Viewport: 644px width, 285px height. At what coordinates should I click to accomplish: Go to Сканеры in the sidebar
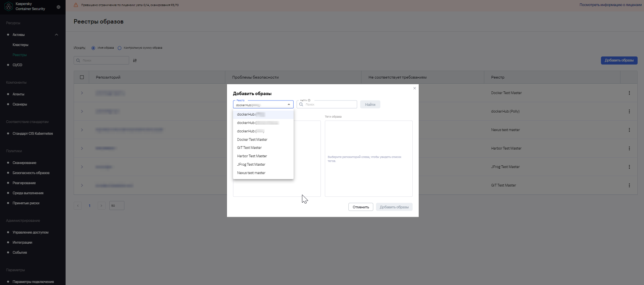[x=20, y=104]
